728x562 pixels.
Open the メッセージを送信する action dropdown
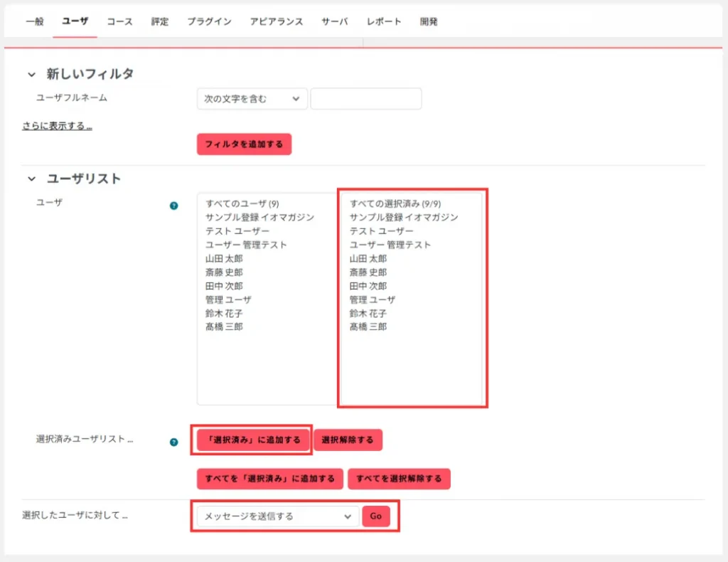278,516
